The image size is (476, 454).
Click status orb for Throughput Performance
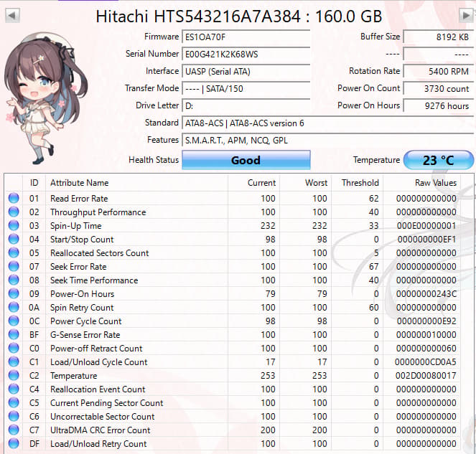14,212
